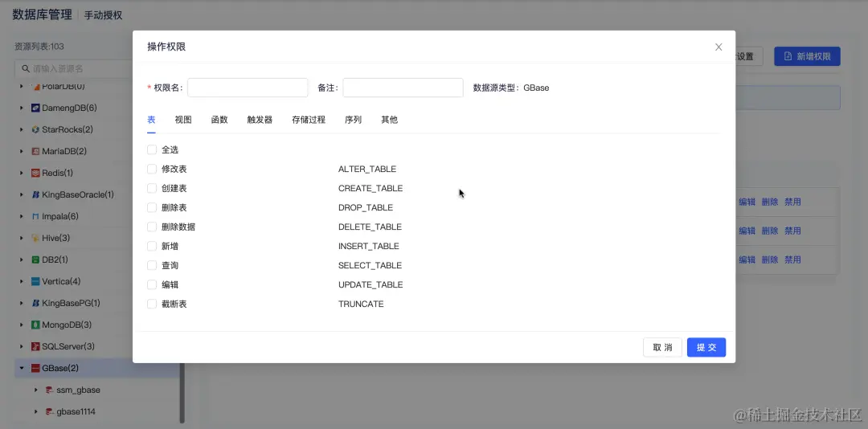Click the Vertica database icon

pyautogui.click(x=35, y=281)
